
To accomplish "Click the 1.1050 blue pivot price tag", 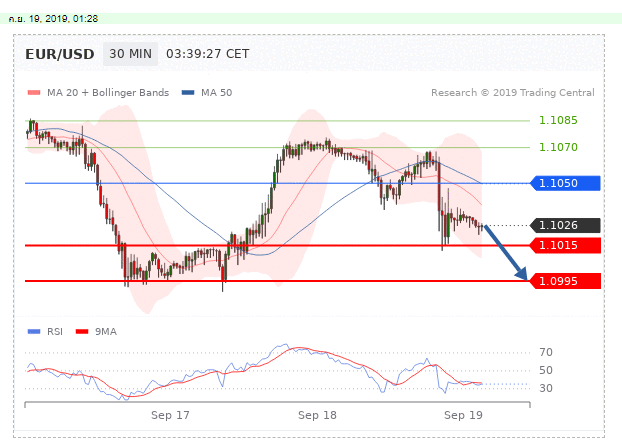I will pyautogui.click(x=565, y=183).
